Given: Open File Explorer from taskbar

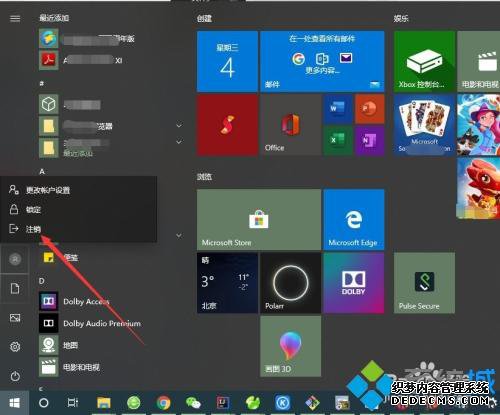Looking at the screenshot, I should click(104, 403).
